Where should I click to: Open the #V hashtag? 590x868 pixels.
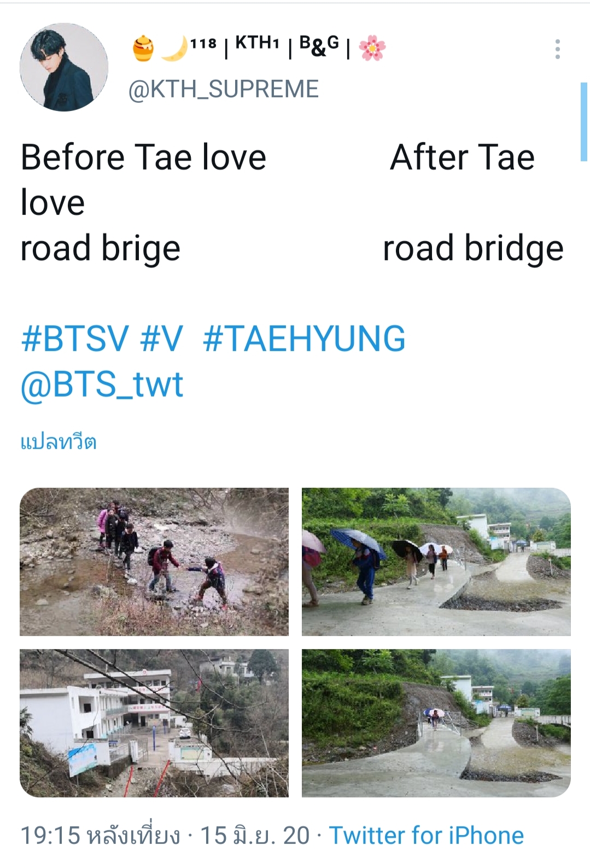[161, 339]
